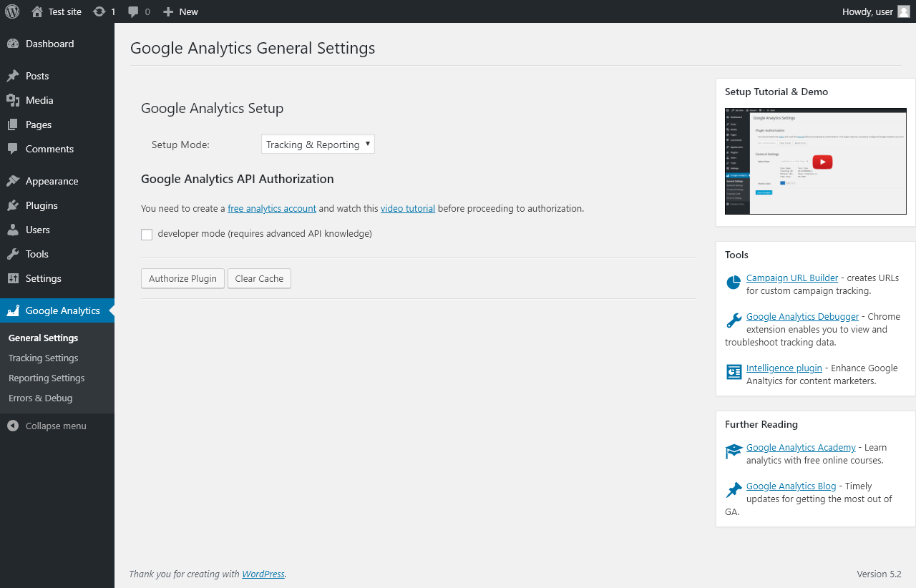The width and height of the screenshot is (916, 588).
Task: Select Tracking Settings submenu item
Action: tap(44, 358)
